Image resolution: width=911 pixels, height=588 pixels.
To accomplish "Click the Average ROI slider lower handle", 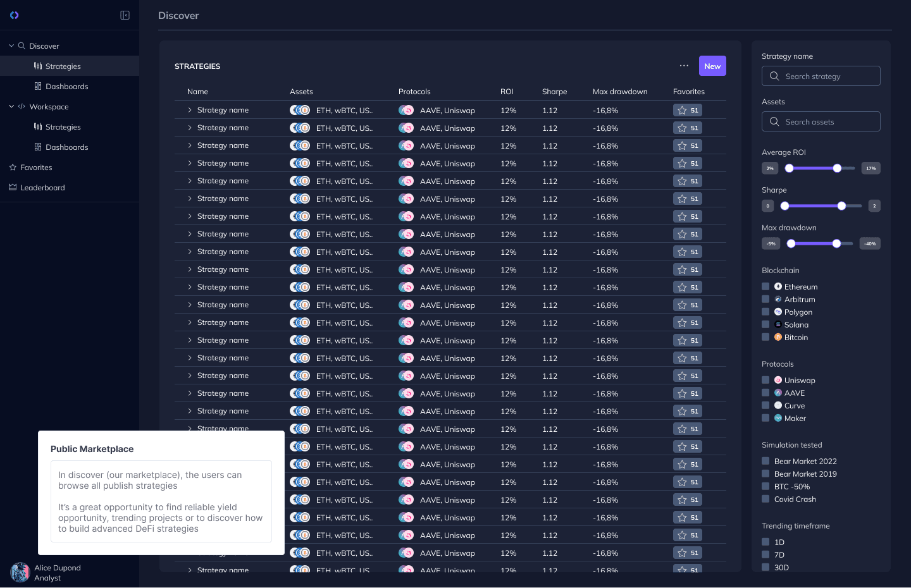I will (789, 168).
